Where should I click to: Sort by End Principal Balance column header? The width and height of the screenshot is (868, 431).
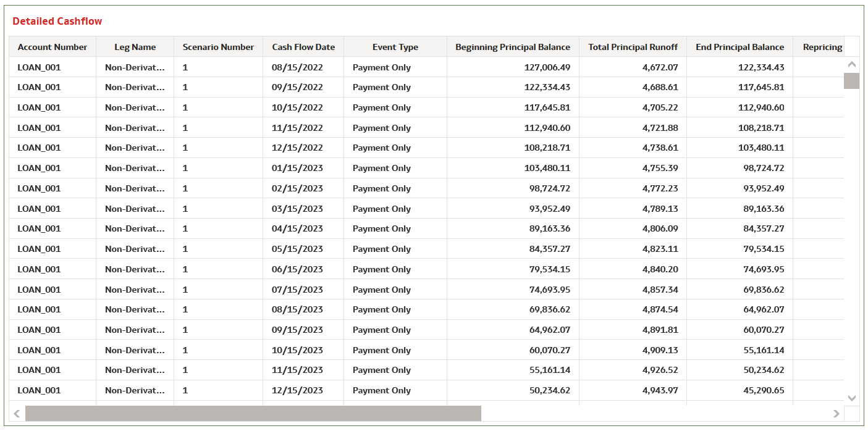click(x=740, y=46)
